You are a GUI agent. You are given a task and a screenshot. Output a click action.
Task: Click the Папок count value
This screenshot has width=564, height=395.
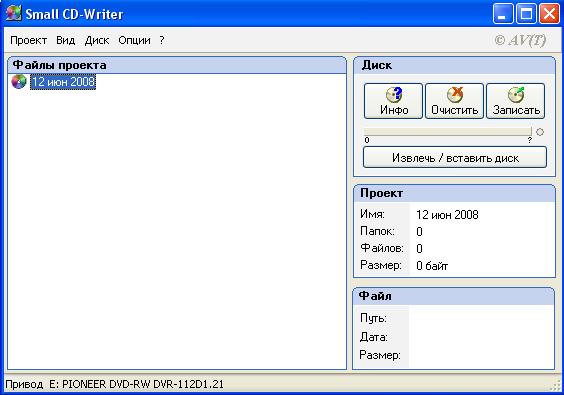419,232
